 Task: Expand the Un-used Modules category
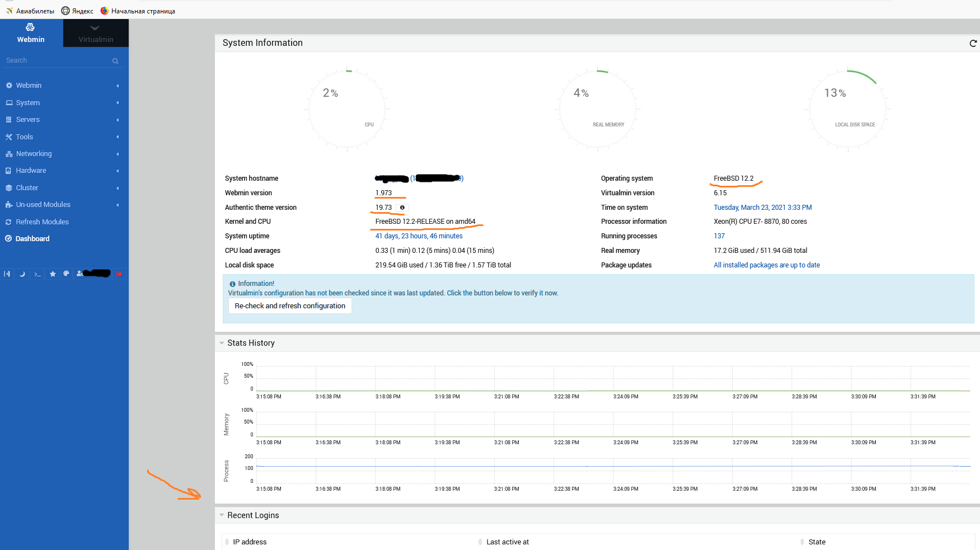43,205
